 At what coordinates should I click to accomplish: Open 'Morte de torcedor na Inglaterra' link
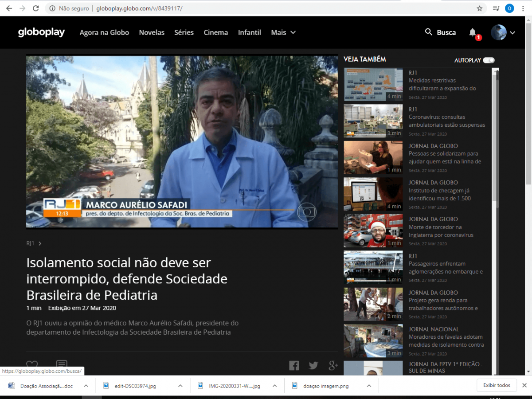(441, 231)
